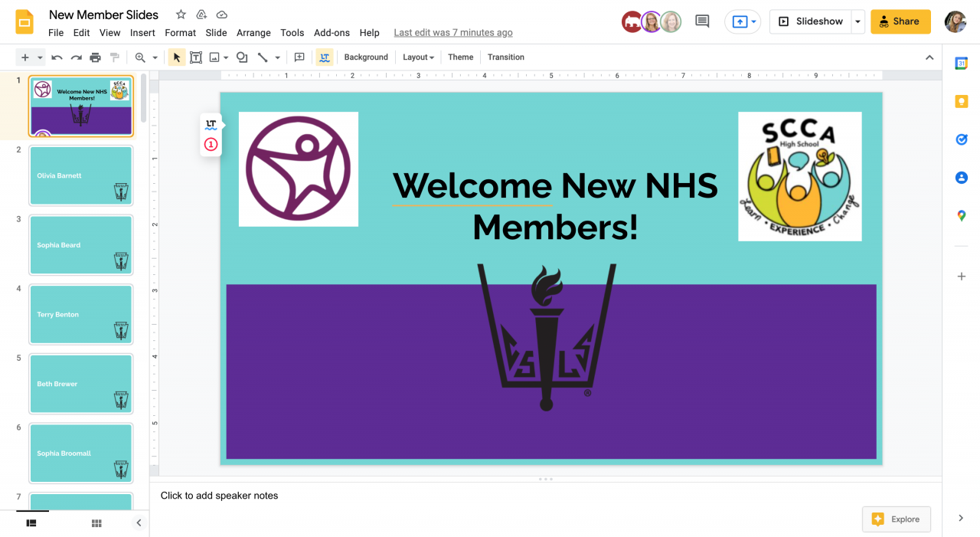Switch to grid view
The height and width of the screenshot is (537, 980).
pyautogui.click(x=96, y=523)
